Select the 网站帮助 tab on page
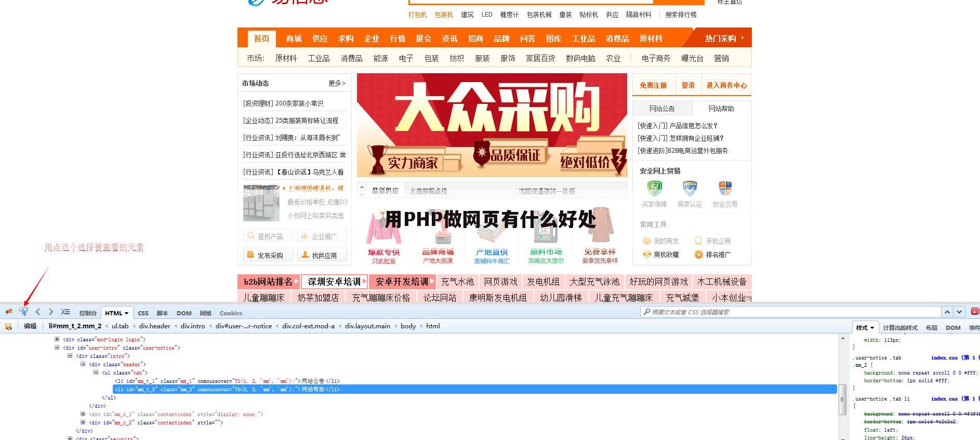 pos(721,109)
